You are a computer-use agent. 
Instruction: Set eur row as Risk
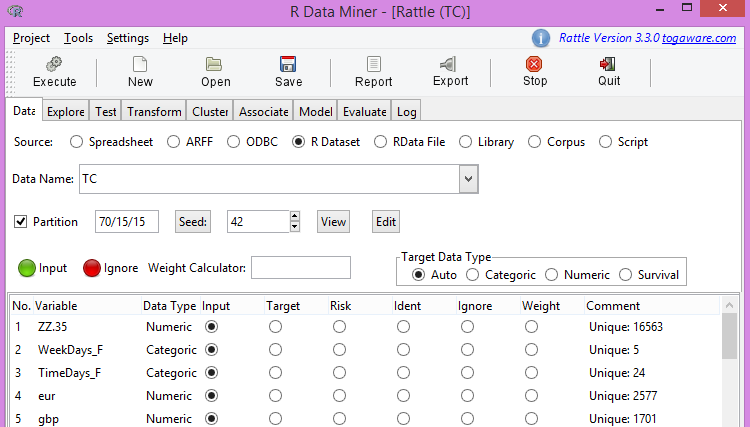coord(340,395)
